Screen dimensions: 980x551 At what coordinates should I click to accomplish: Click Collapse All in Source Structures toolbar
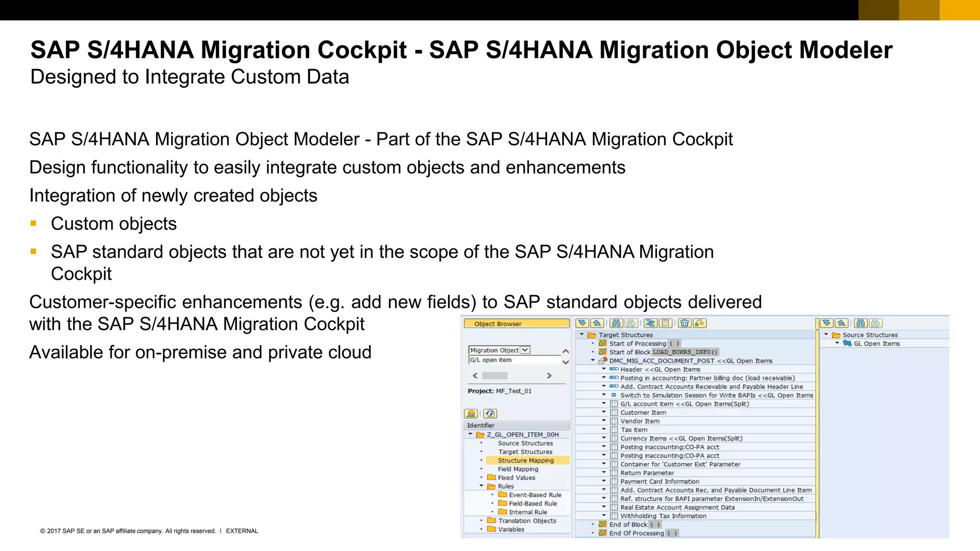842,323
